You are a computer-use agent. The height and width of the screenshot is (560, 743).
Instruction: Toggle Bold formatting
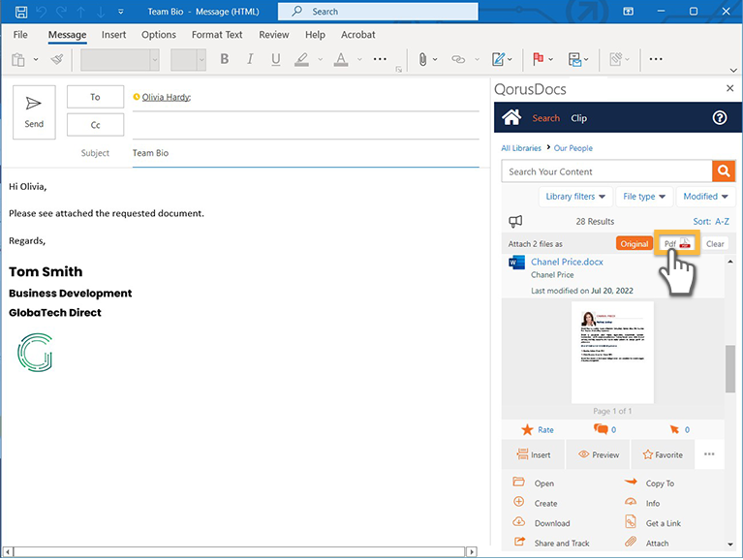tap(225, 59)
